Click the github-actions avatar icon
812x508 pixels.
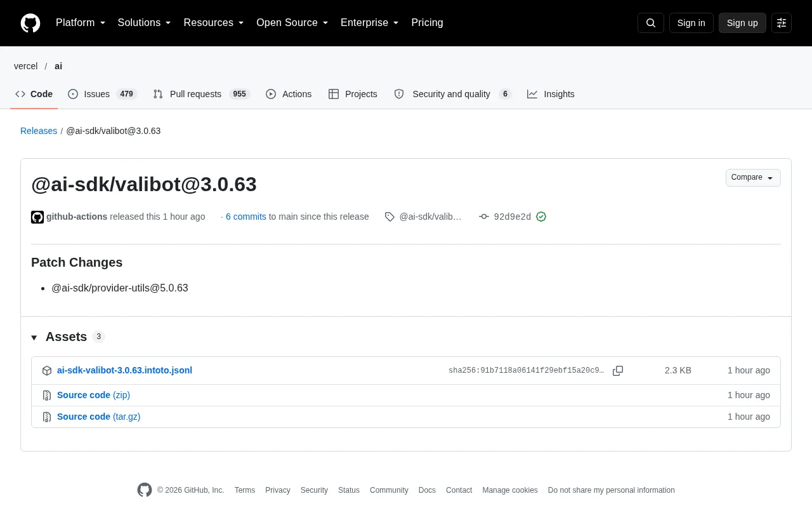point(37,217)
